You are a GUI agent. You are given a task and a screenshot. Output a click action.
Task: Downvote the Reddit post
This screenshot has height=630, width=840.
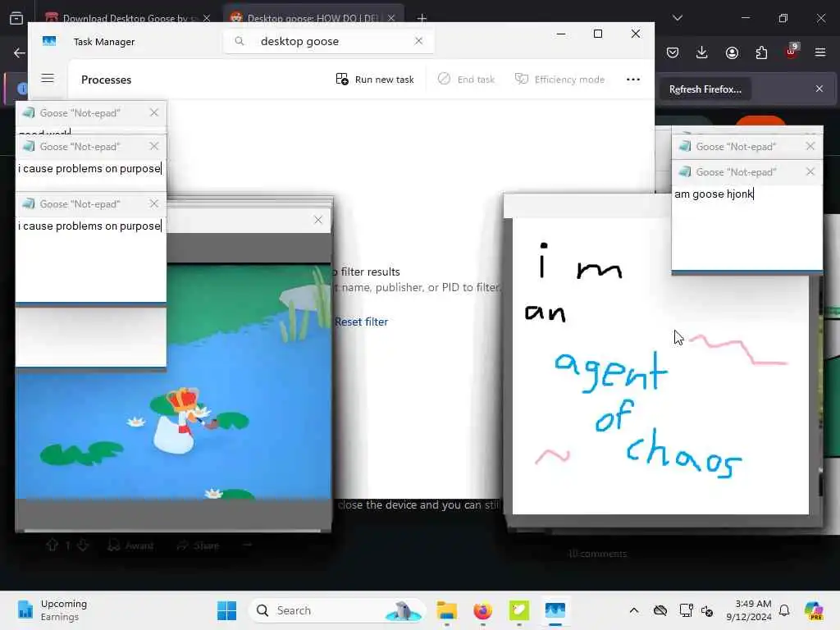(82, 546)
